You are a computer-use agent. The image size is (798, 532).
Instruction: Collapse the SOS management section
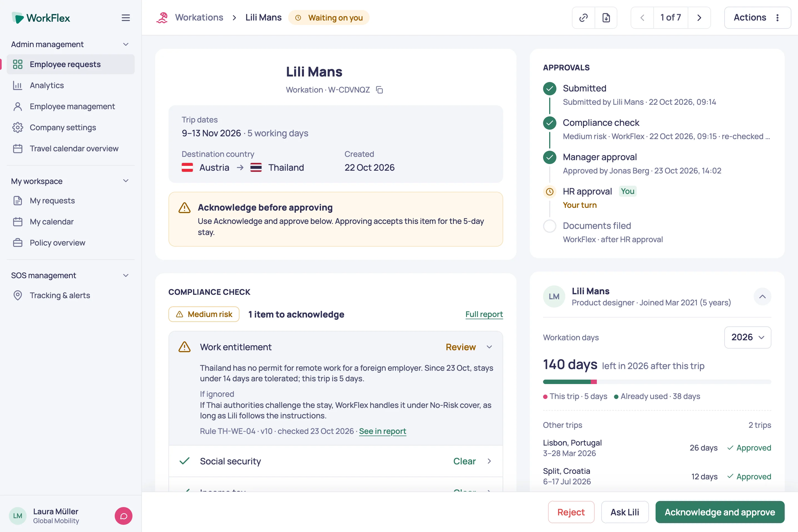[126, 275]
